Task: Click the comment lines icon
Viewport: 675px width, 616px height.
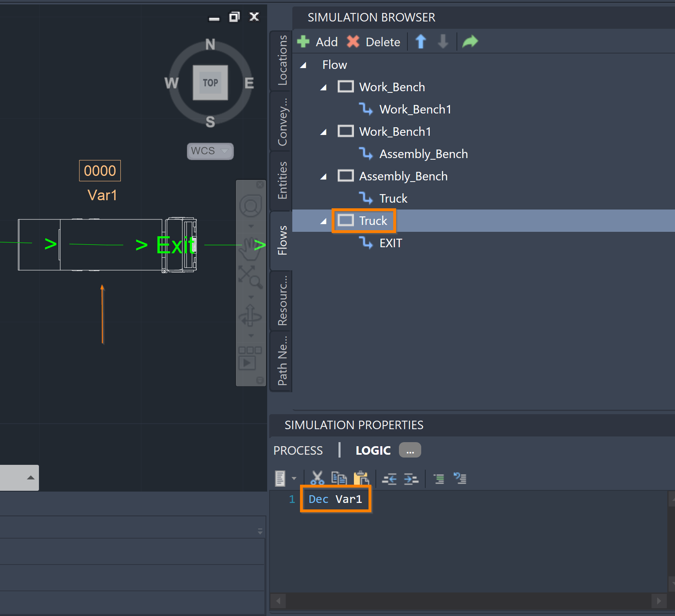Action: 439,479
